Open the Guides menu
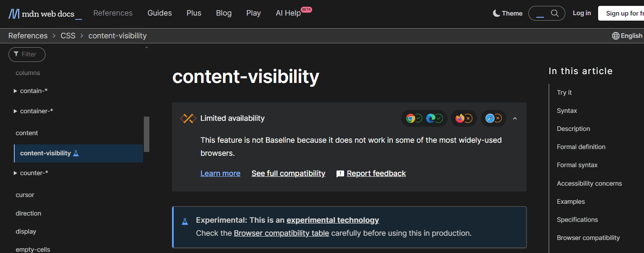Image resolution: width=644 pixels, height=253 pixels. pos(159,13)
